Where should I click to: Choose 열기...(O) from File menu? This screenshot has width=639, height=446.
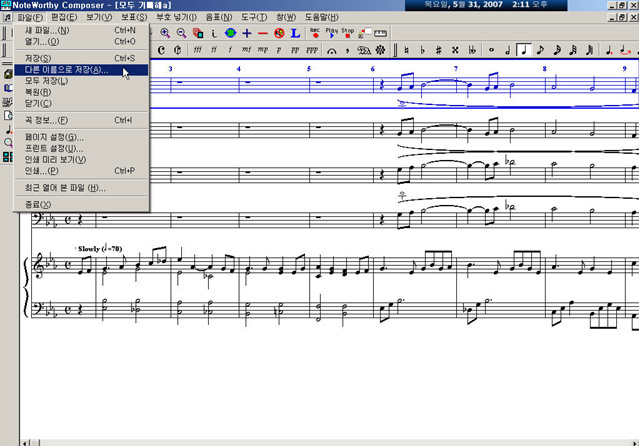point(81,42)
